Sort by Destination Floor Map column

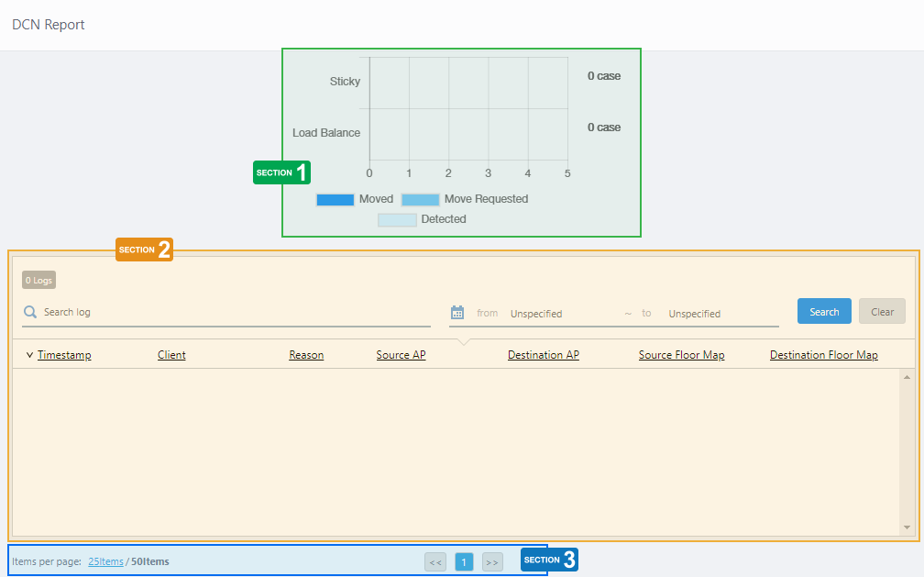pyautogui.click(x=823, y=355)
